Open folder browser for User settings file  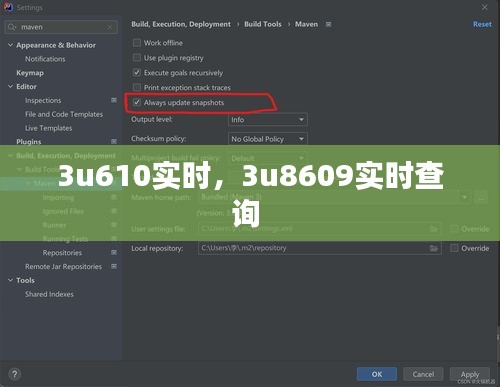pyautogui.click(x=433, y=229)
